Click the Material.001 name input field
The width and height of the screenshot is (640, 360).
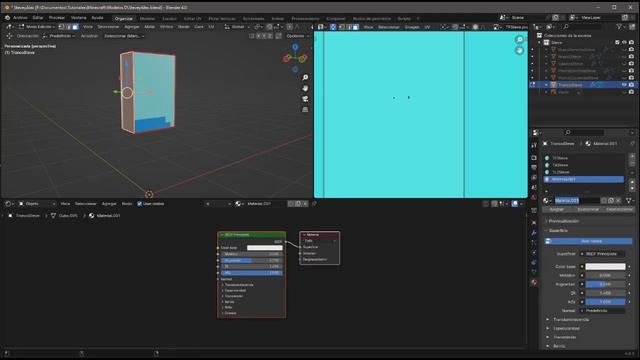pos(577,200)
